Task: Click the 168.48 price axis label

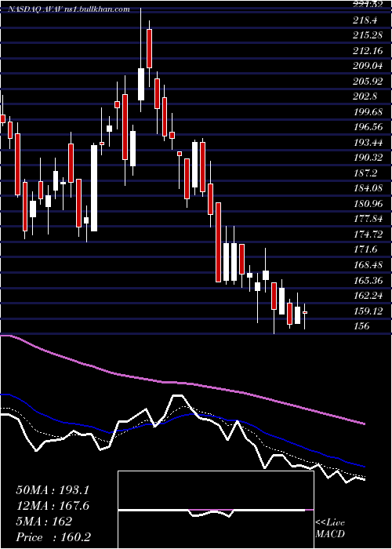Action: pyautogui.click(x=368, y=265)
